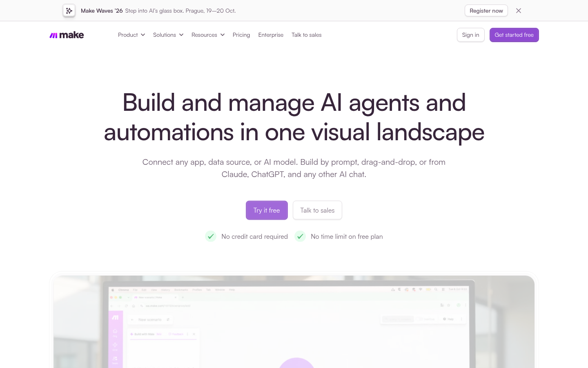Click the checkmark beside No time limit
This screenshot has height=368, width=588.
tap(300, 236)
